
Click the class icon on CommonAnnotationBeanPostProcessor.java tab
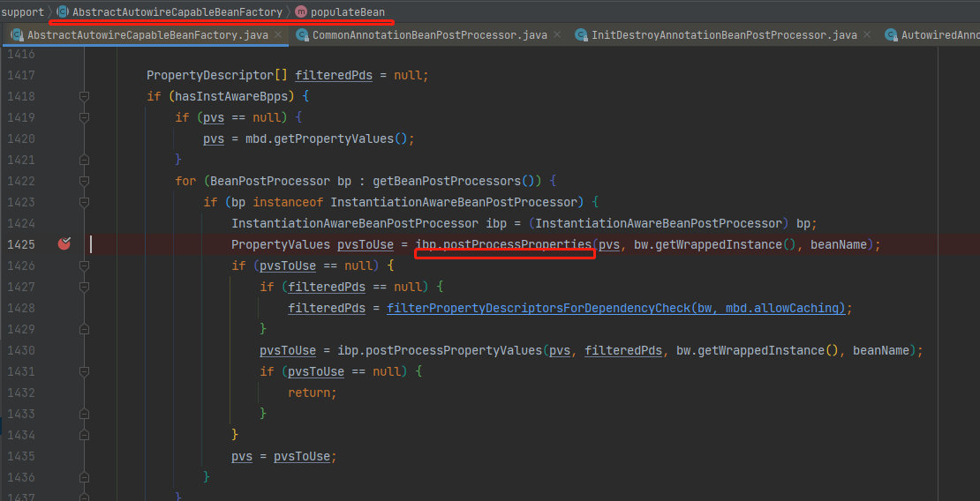pyautogui.click(x=302, y=35)
